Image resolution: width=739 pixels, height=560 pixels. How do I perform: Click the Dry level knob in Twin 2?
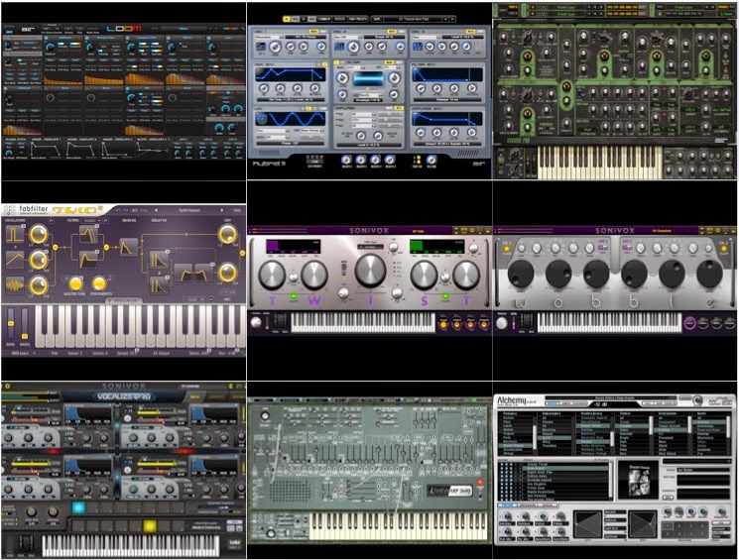point(227,234)
